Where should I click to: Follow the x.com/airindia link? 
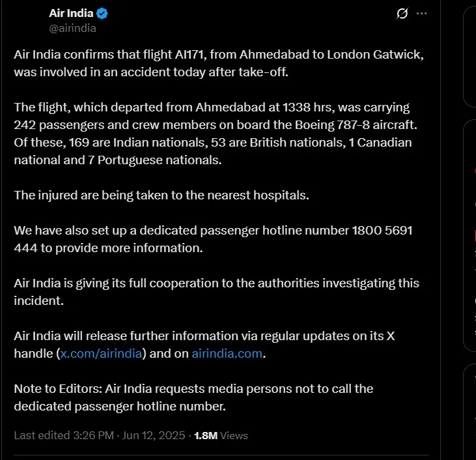(103, 354)
